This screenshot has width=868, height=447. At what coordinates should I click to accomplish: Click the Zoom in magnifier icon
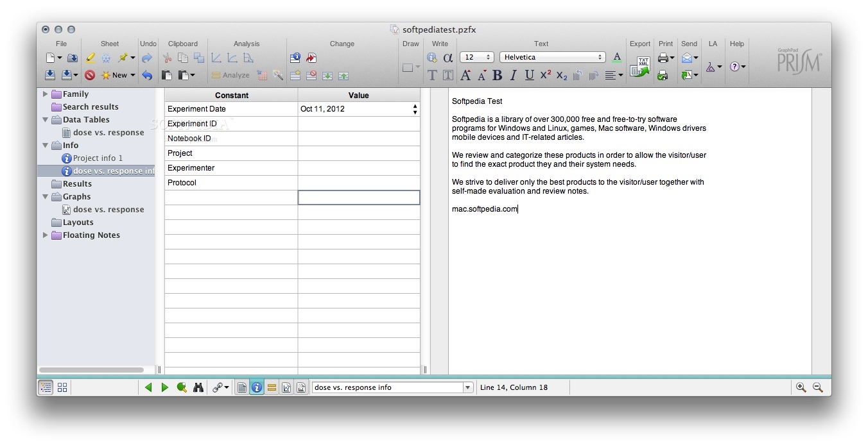(x=801, y=387)
